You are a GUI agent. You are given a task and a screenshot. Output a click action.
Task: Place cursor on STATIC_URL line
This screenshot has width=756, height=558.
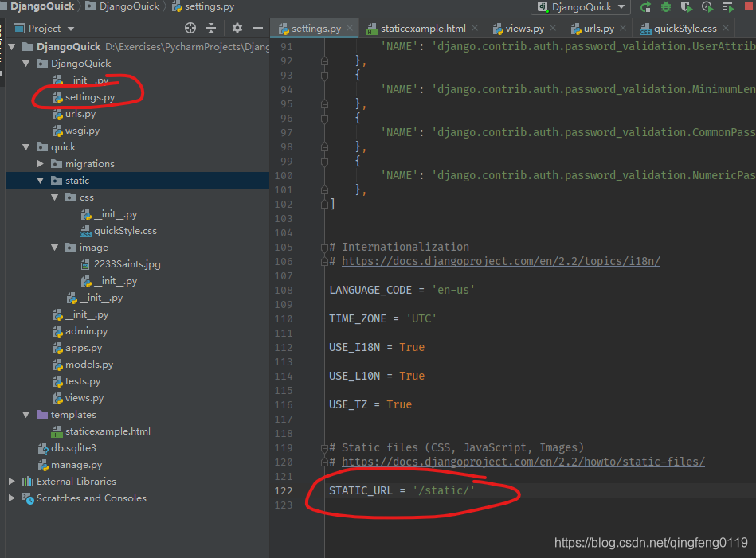pyautogui.click(x=402, y=490)
